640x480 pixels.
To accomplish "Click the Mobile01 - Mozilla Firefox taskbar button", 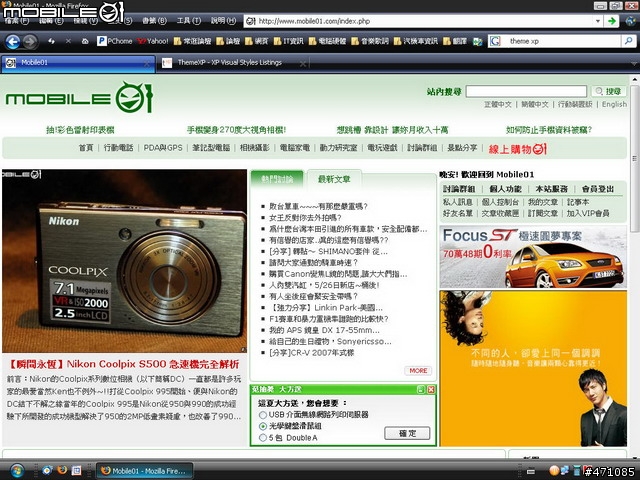I will (x=144, y=471).
